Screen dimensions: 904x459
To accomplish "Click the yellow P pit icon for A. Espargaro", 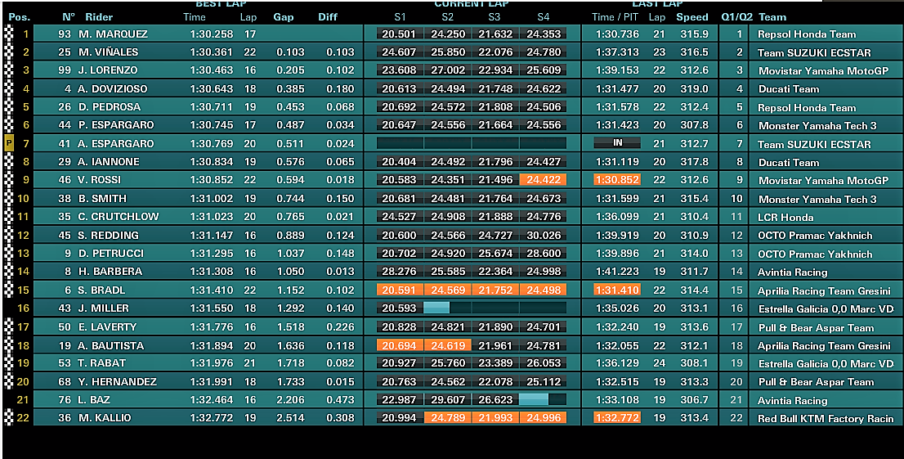I will click(x=8, y=144).
